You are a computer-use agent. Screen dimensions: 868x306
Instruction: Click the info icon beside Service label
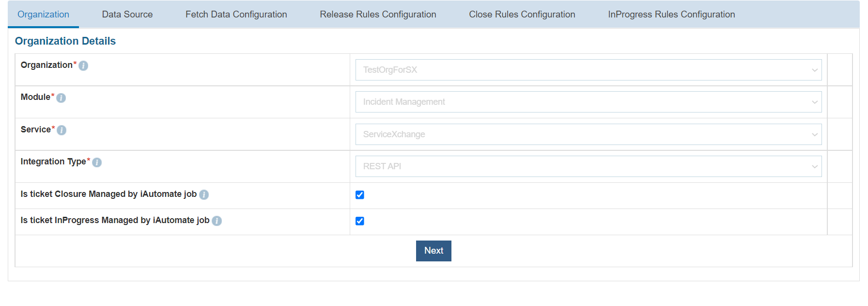coord(62,130)
